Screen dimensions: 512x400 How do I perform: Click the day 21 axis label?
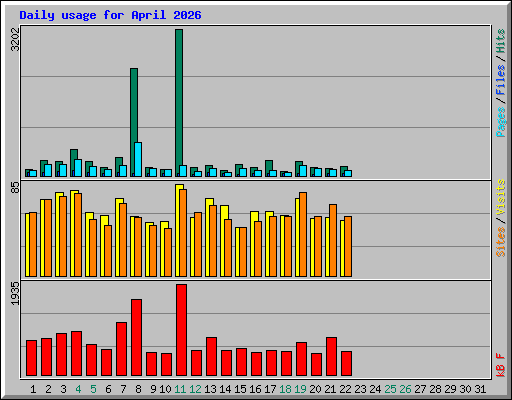pos(330,389)
